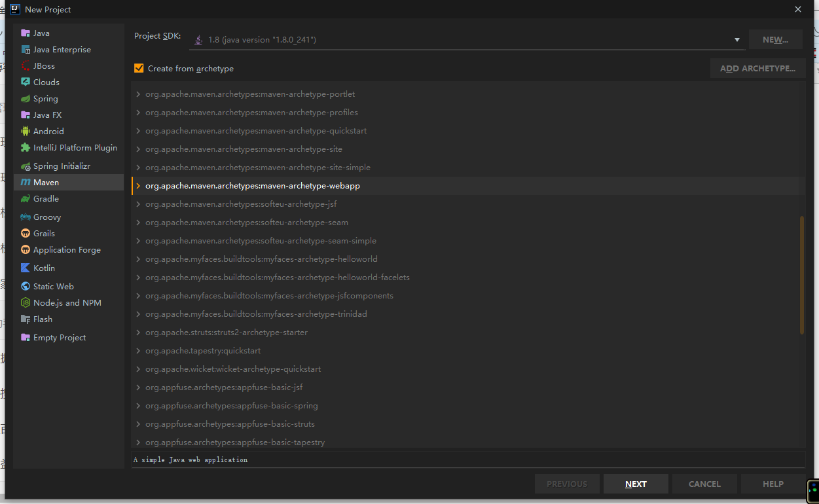Image resolution: width=819 pixels, height=504 pixels.
Task: Open the Clouds project category
Action: 46,81
